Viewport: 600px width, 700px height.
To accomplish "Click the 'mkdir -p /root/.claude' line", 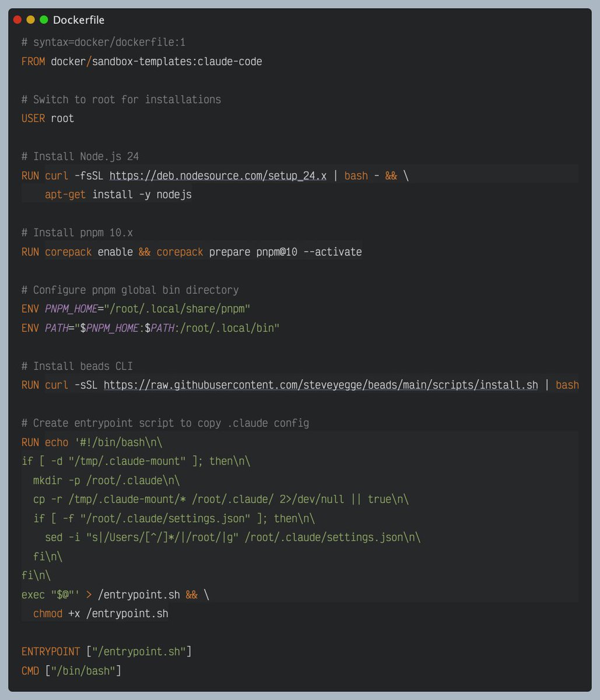I will coord(106,481).
